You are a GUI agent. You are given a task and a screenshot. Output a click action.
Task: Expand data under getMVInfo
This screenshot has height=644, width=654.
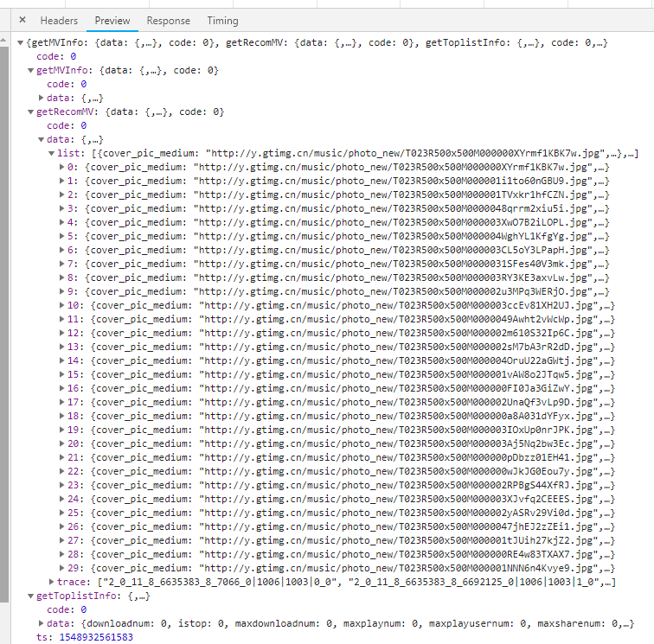pyautogui.click(x=41, y=98)
